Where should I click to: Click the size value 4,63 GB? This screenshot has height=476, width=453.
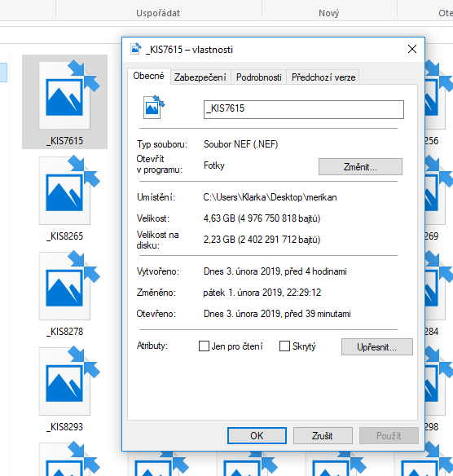[x=262, y=218]
